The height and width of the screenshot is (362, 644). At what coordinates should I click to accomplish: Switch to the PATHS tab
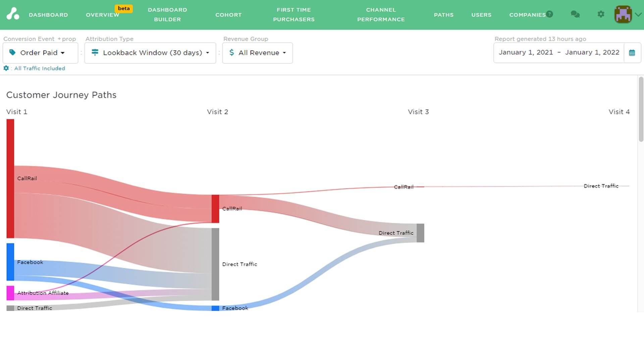point(444,15)
